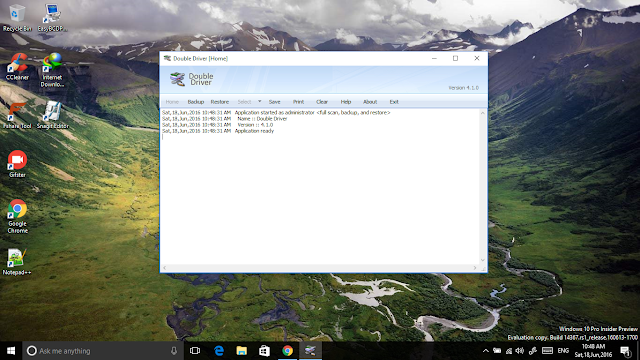This screenshot has width=640, height=360.
Task: Click the ENG language indicator
Action: coord(563,351)
